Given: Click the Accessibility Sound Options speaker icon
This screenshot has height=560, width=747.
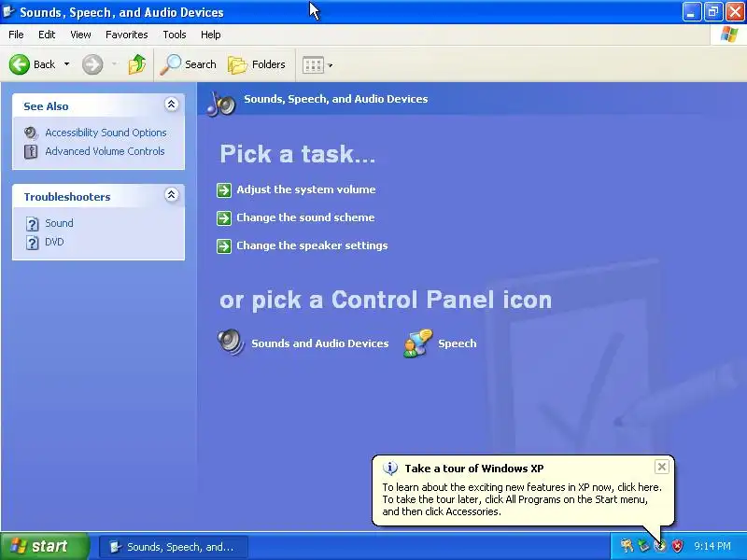Looking at the screenshot, I should [x=31, y=133].
